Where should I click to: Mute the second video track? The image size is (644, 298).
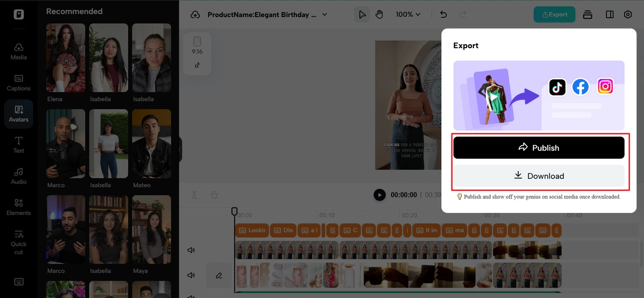coord(191,275)
